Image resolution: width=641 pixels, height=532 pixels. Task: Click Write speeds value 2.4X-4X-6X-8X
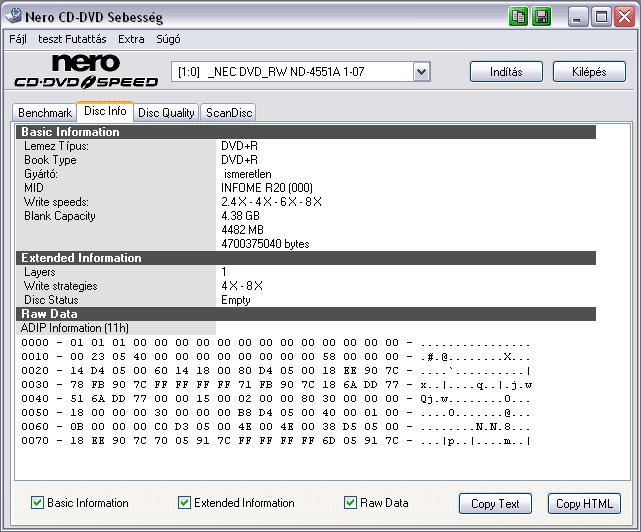(x=271, y=202)
